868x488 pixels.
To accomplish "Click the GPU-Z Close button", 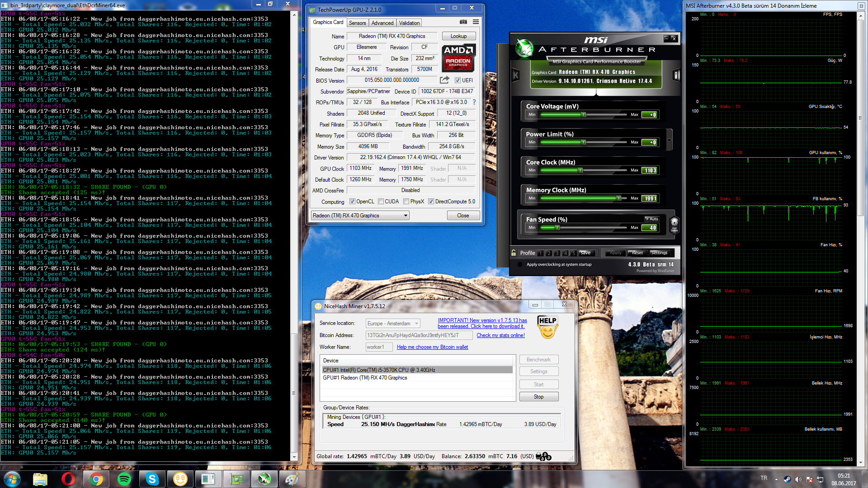I will [x=463, y=216].
